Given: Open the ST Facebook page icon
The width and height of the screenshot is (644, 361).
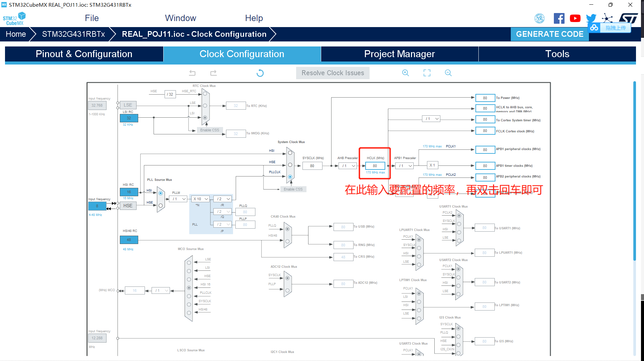Looking at the screenshot, I should (x=559, y=18).
